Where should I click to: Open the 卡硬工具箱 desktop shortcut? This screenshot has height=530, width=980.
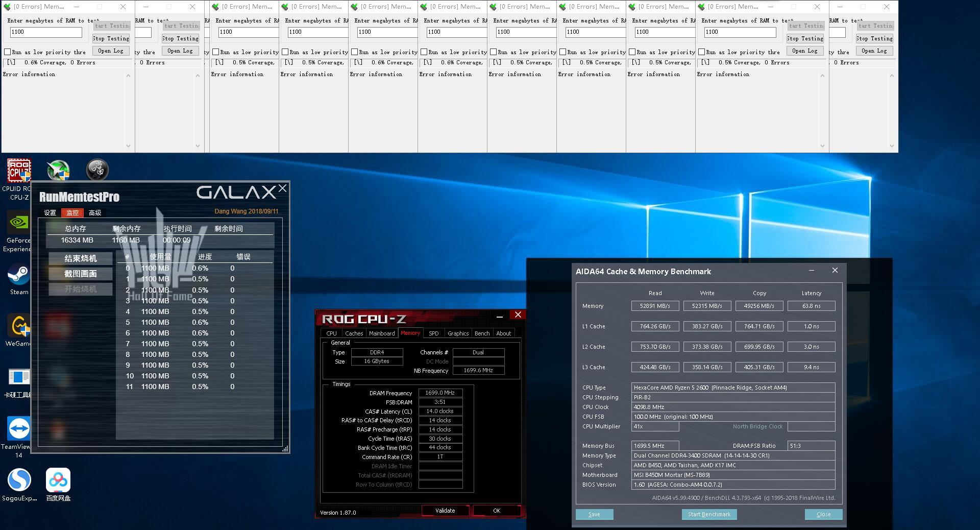pos(19,382)
